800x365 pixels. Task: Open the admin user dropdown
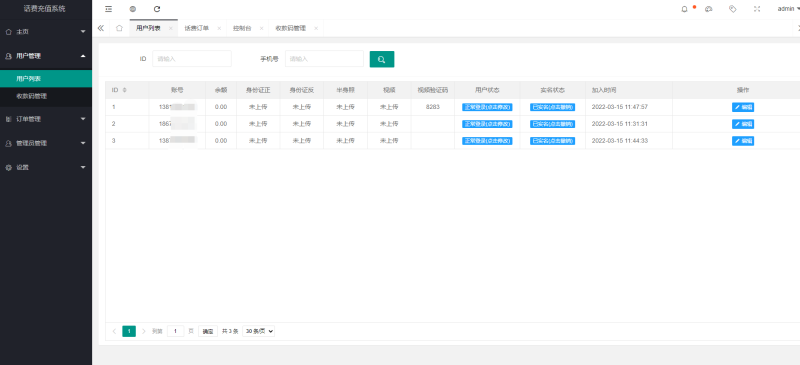pos(788,9)
